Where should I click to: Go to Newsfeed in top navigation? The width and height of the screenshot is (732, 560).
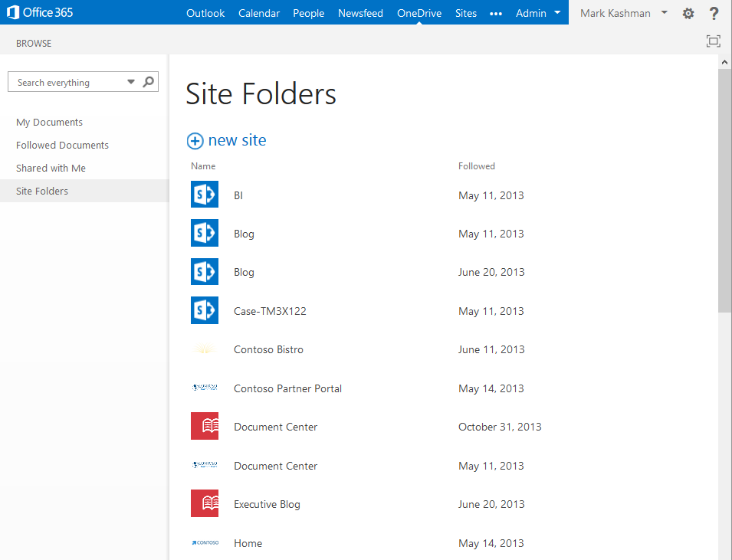(x=360, y=13)
